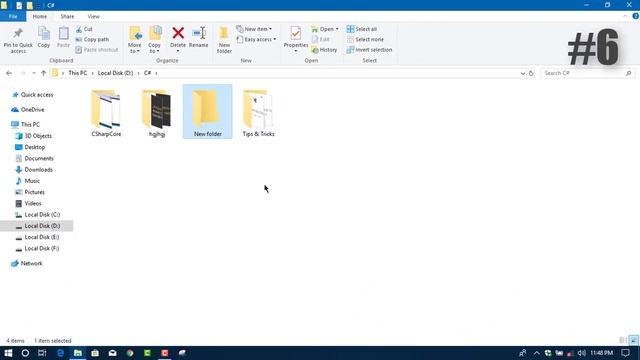Select the hgjhgj folder
The width and height of the screenshot is (640, 360).
click(x=157, y=113)
